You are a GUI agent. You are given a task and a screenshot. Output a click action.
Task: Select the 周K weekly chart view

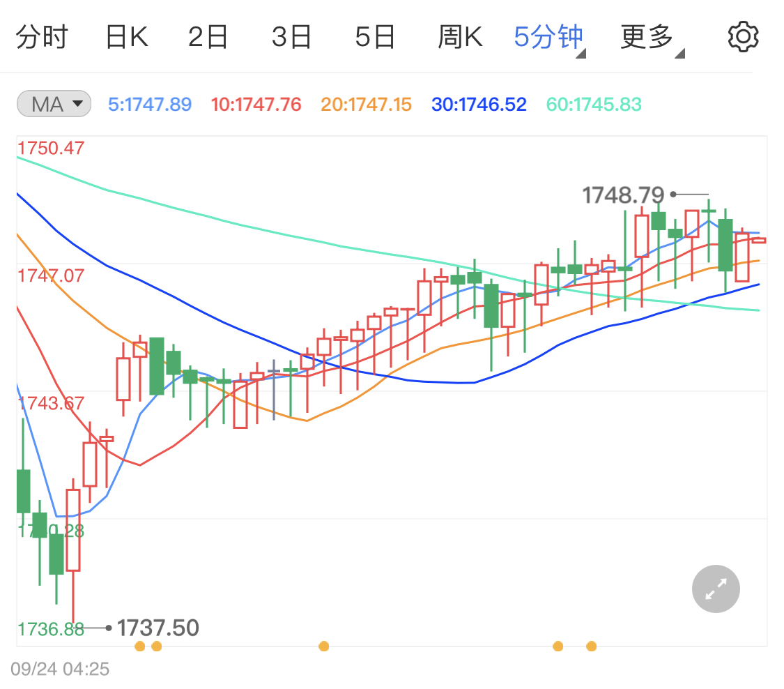tap(460, 36)
